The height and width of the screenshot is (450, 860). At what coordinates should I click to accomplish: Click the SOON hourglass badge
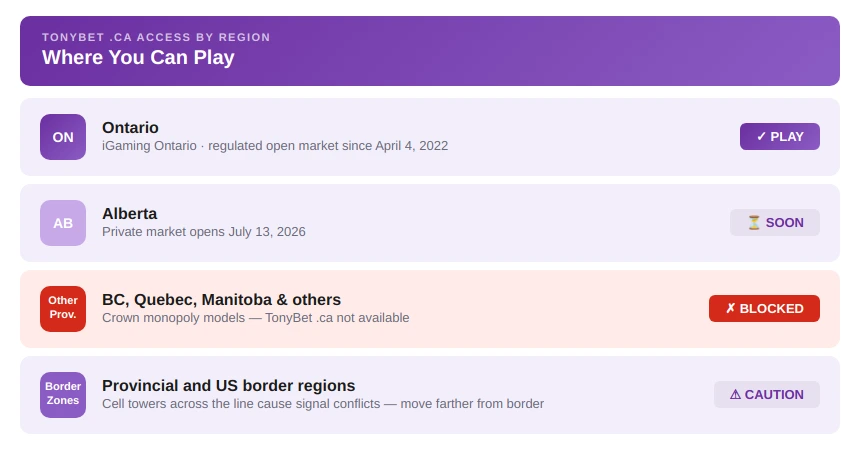(775, 223)
